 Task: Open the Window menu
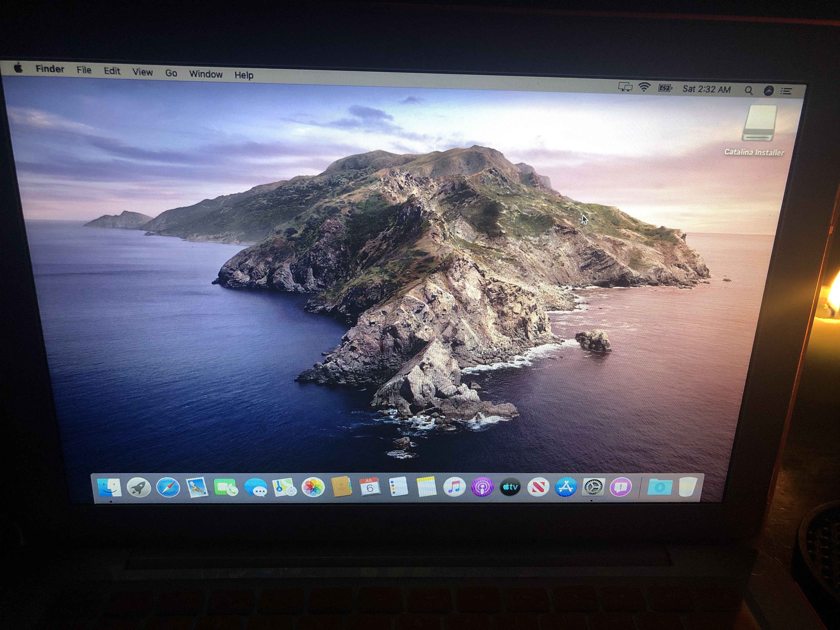pos(206,74)
